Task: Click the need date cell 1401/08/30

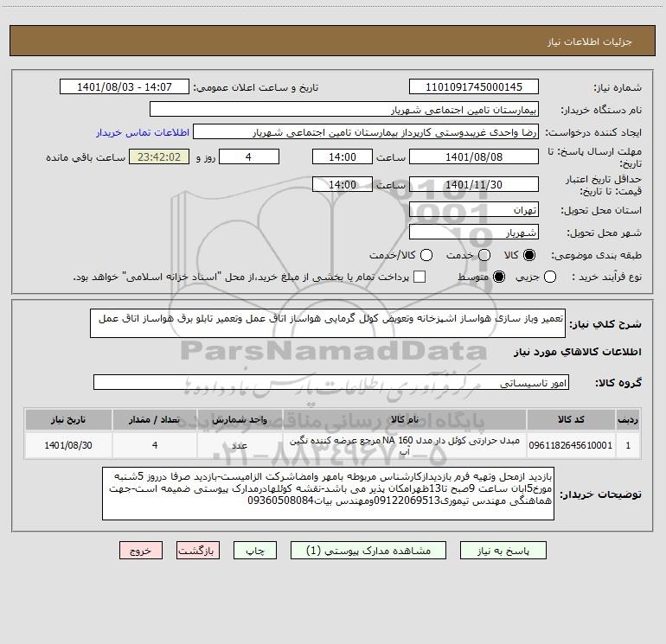Action: click(x=68, y=445)
